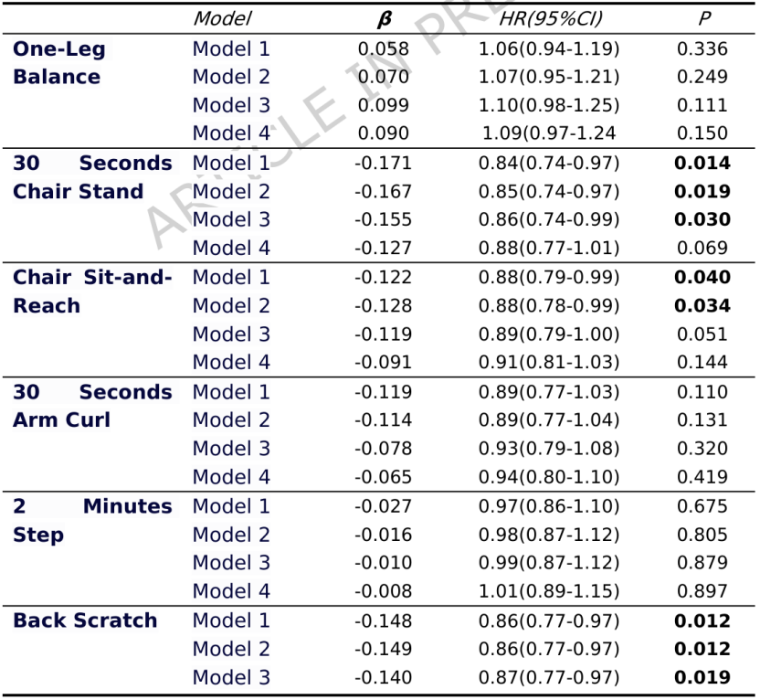
Task: Select the One-Leg Balance row label
Action: pyautogui.click(x=58, y=63)
